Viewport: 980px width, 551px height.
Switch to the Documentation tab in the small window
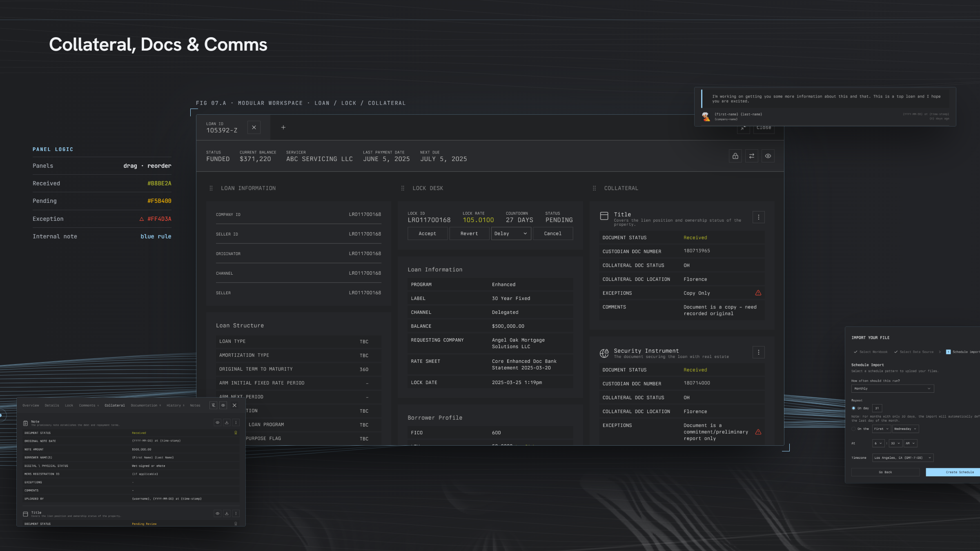(145, 405)
